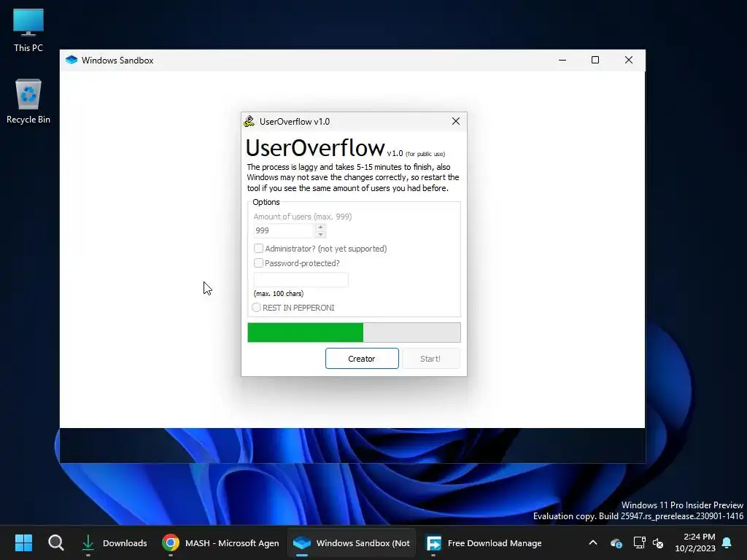The height and width of the screenshot is (560, 747).
Task: Tick the Administrator? checkbox
Action: click(258, 249)
